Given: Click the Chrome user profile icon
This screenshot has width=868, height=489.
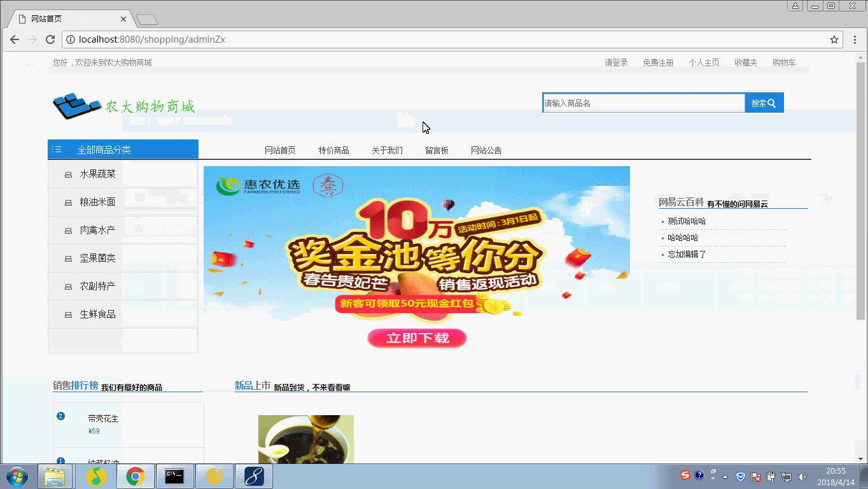Looking at the screenshot, I should tap(795, 6).
